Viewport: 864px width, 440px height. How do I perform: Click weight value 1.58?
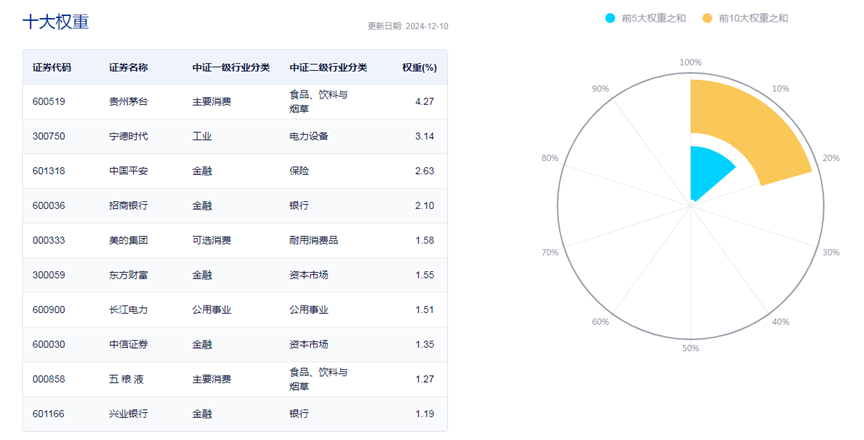[x=424, y=240]
